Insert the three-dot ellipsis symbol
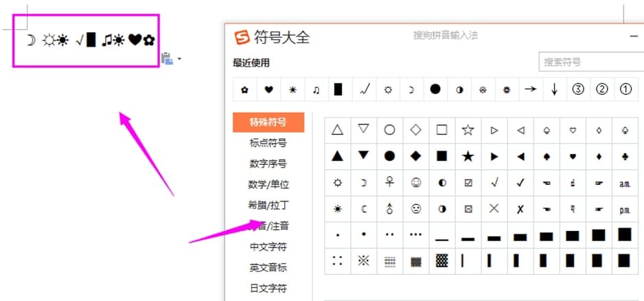 click(415, 235)
